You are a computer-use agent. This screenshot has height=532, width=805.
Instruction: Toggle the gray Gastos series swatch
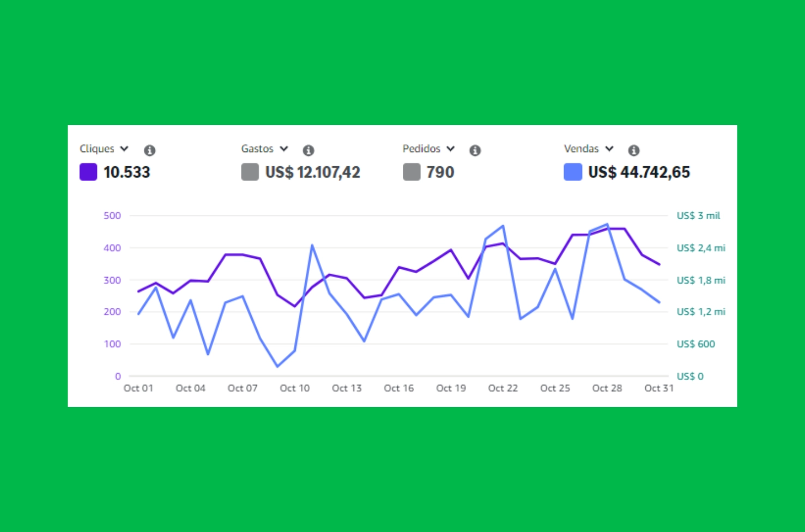250,172
